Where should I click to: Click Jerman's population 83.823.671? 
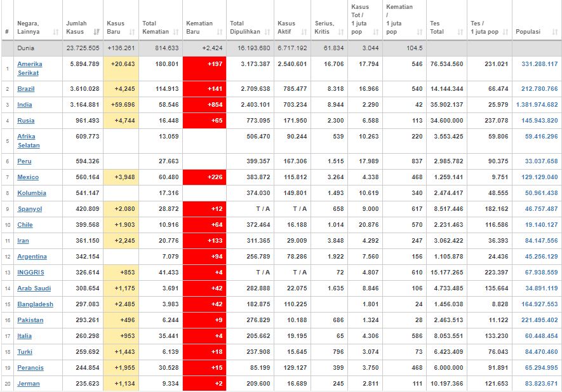point(541,383)
